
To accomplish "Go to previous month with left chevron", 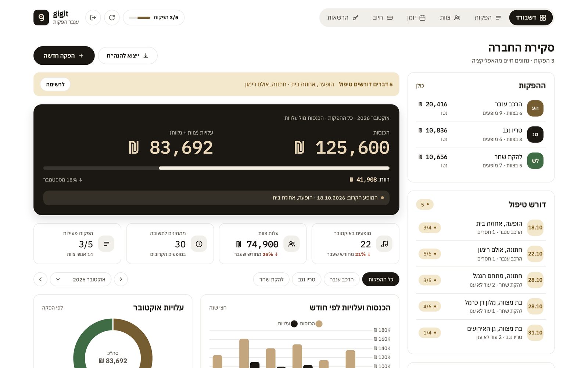I will tap(40, 279).
